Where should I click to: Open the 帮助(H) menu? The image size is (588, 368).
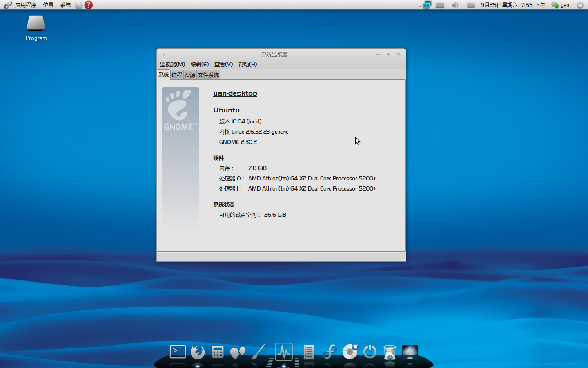(247, 64)
